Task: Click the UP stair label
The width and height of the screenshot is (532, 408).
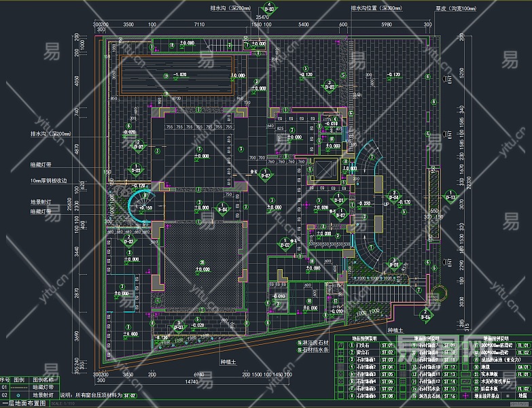Action: tap(386, 204)
